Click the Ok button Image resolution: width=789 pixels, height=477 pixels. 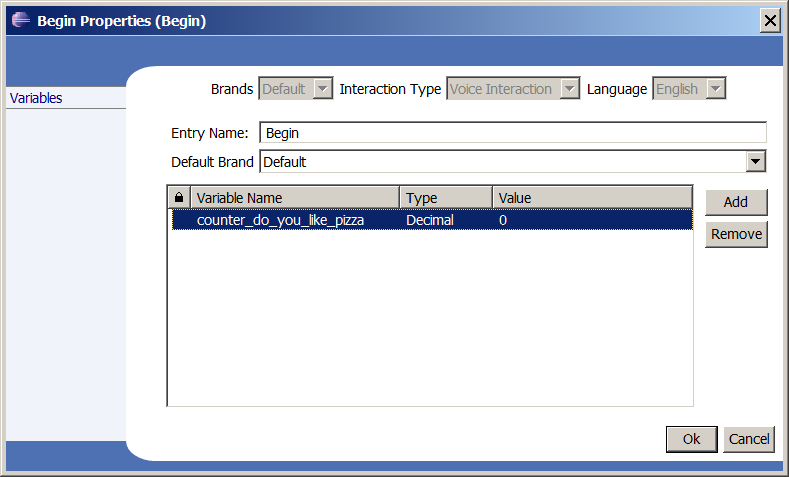[691, 439]
